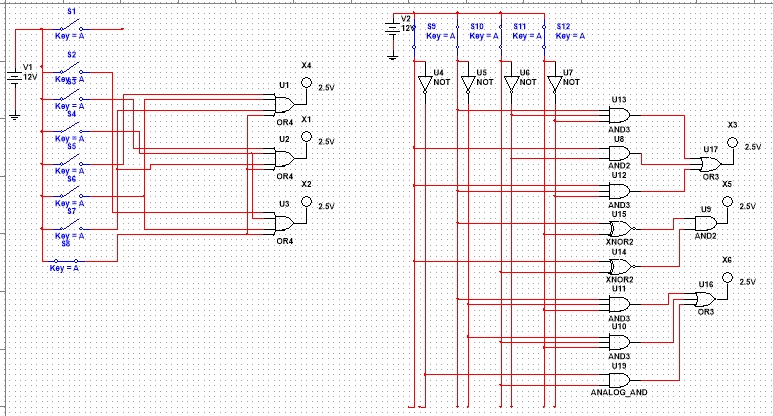The height and width of the screenshot is (416, 773).
Task: Select the U8 AND2 gate symbol
Action: 619,153
